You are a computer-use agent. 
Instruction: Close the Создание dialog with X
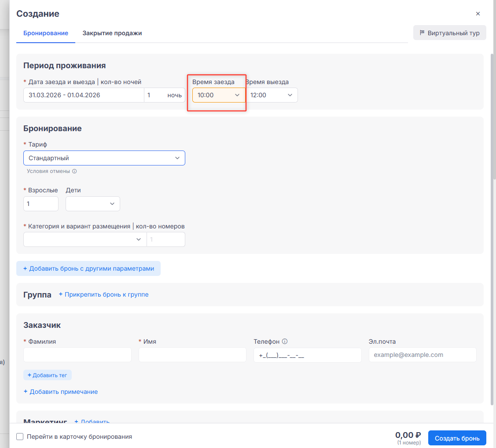coord(478,14)
